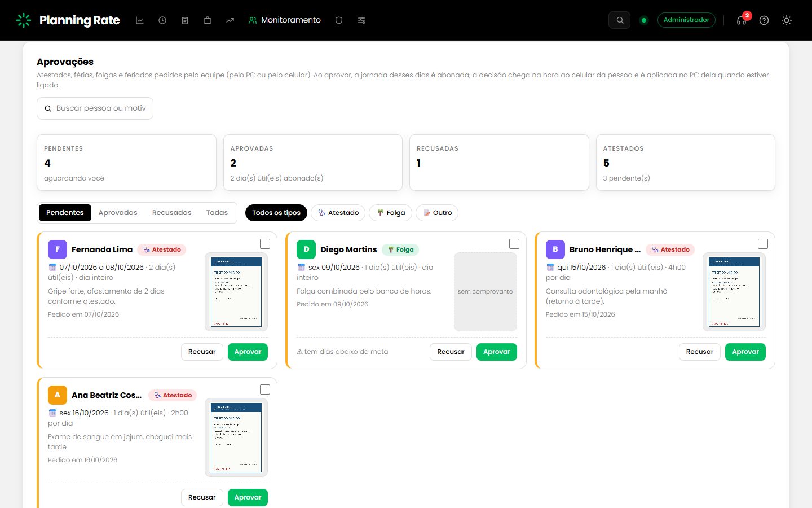Image resolution: width=812 pixels, height=508 pixels.
Task: Filter by Todos os tipos
Action: tap(276, 213)
